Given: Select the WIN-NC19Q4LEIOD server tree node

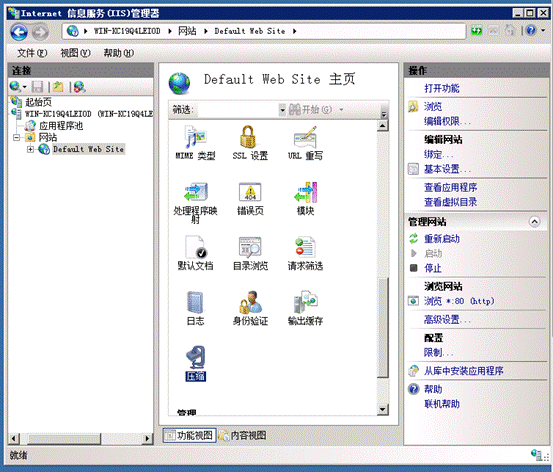Looking at the screenshot, I should pyautogui.click(x=89, y=114).
